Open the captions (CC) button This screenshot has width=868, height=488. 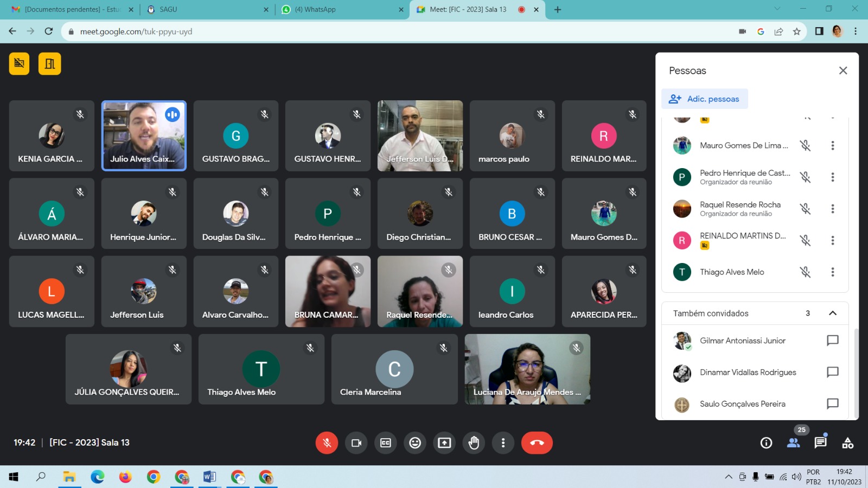(x=386, y=443)
